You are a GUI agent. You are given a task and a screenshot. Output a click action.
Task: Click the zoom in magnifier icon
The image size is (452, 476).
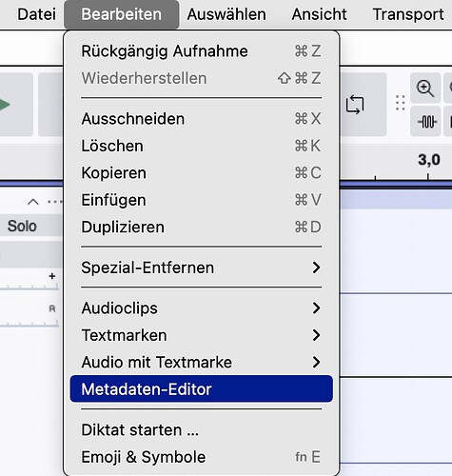425,89
